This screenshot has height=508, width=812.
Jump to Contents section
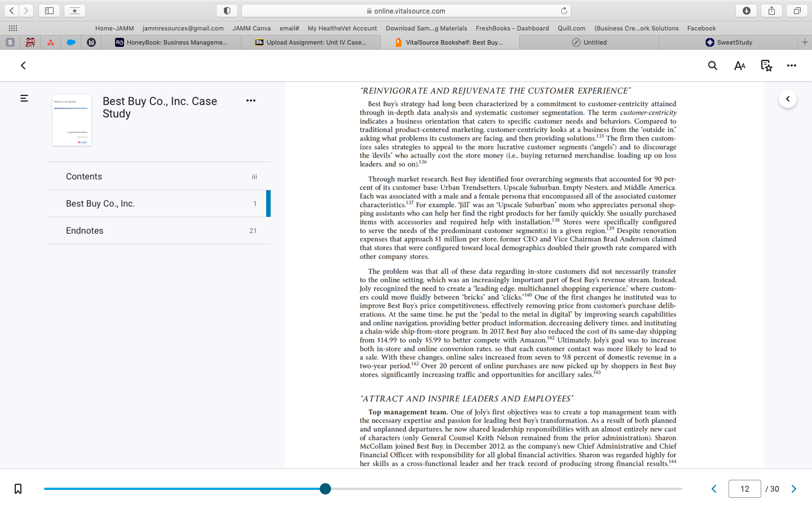click(159, 177)
